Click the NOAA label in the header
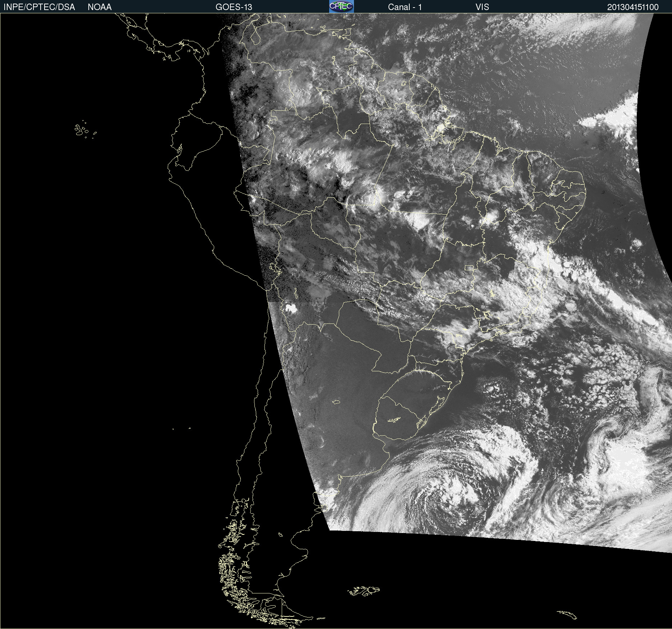 (x=100, y=7)
